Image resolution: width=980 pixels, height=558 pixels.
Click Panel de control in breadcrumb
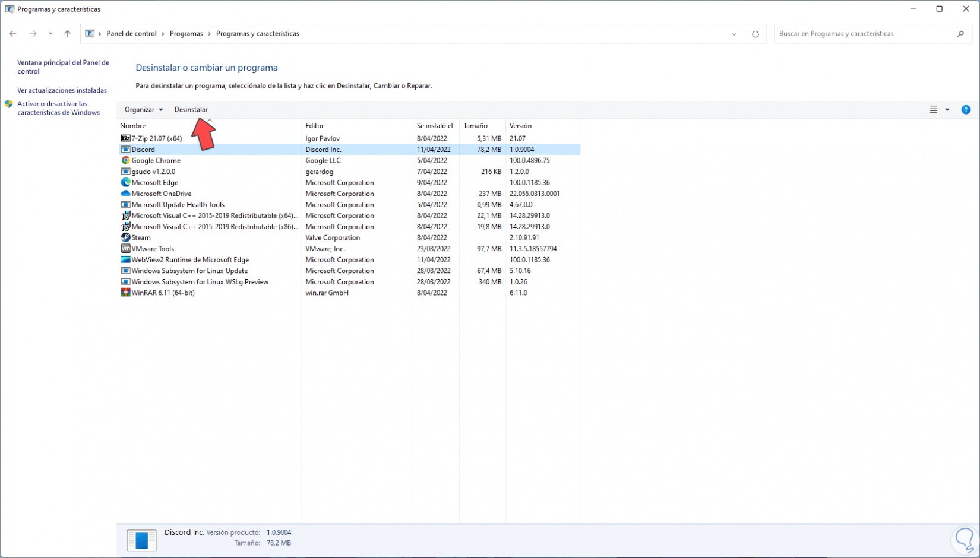131,34
